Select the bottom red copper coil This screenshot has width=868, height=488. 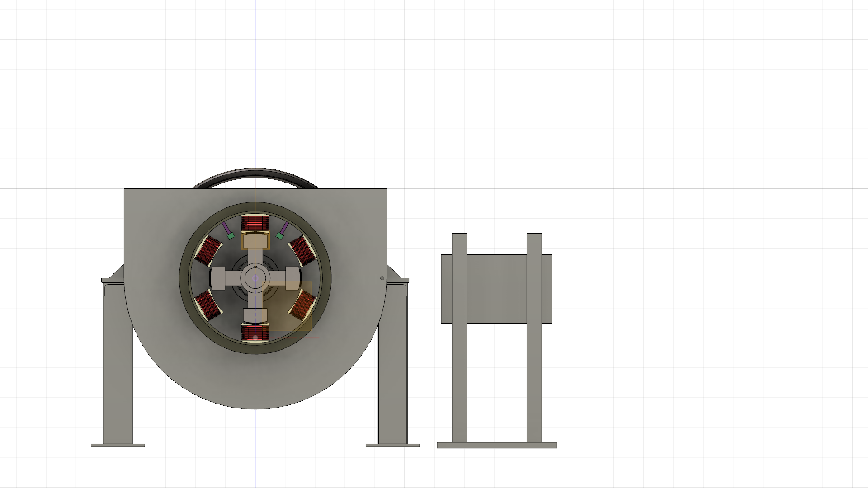(x=255, y=333)
